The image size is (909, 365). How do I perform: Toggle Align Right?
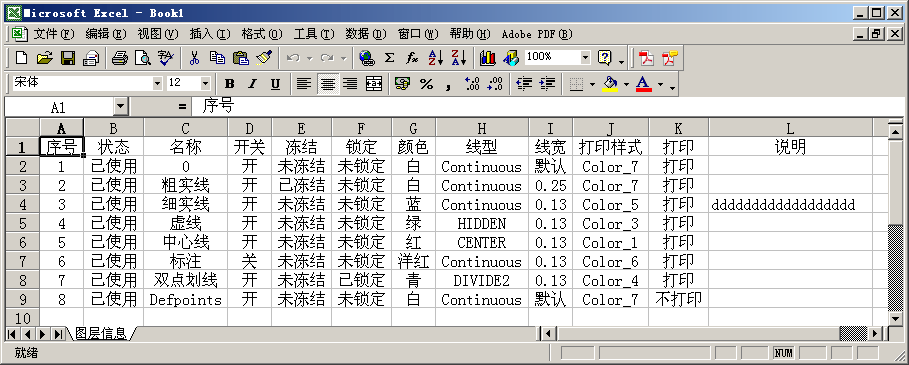click(x=350, y=84)
